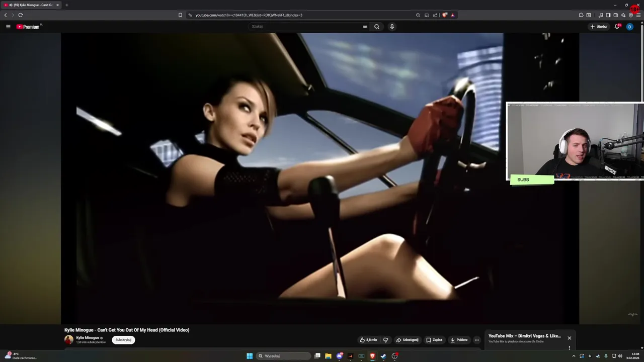Open picture-in-picture icon in address bar
This screenshot has width=644, height=362.
pos(427,15)
